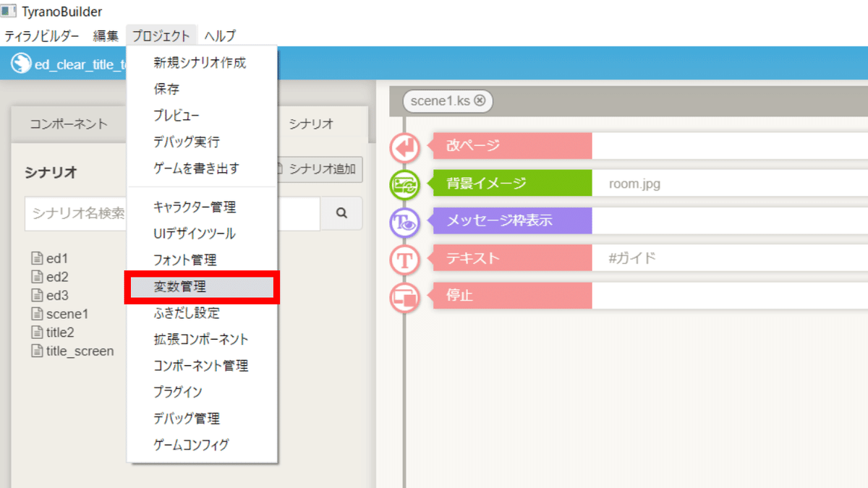Open the title_screen scenario file

click(x=72, y=351)
